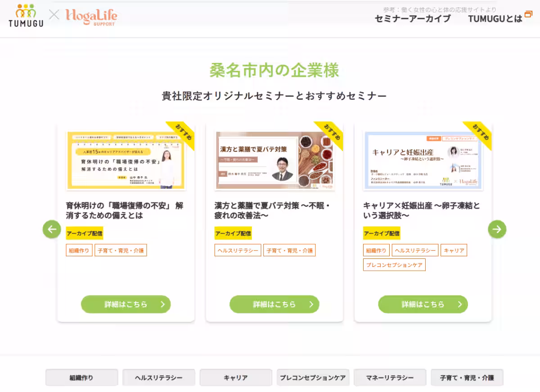Screen dimensions: 540x392
Task: Click the HogaLife Support logo
Action: click(x=91, y=17)
